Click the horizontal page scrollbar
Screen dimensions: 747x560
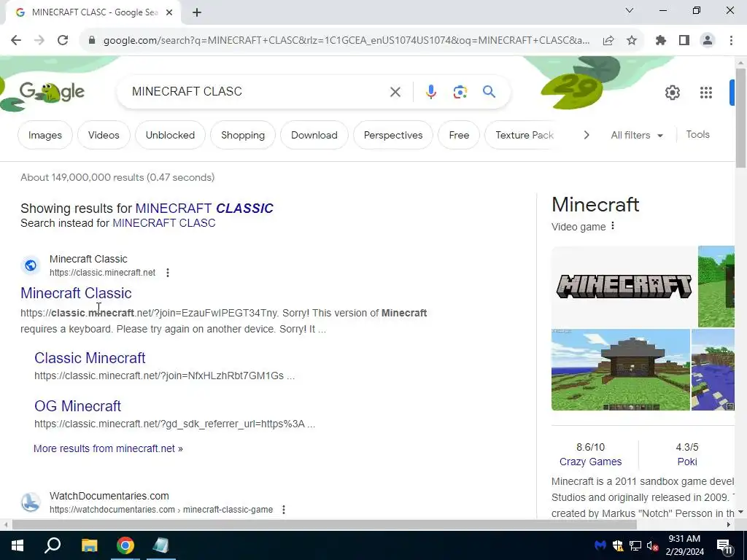click(x=324, y=525)
